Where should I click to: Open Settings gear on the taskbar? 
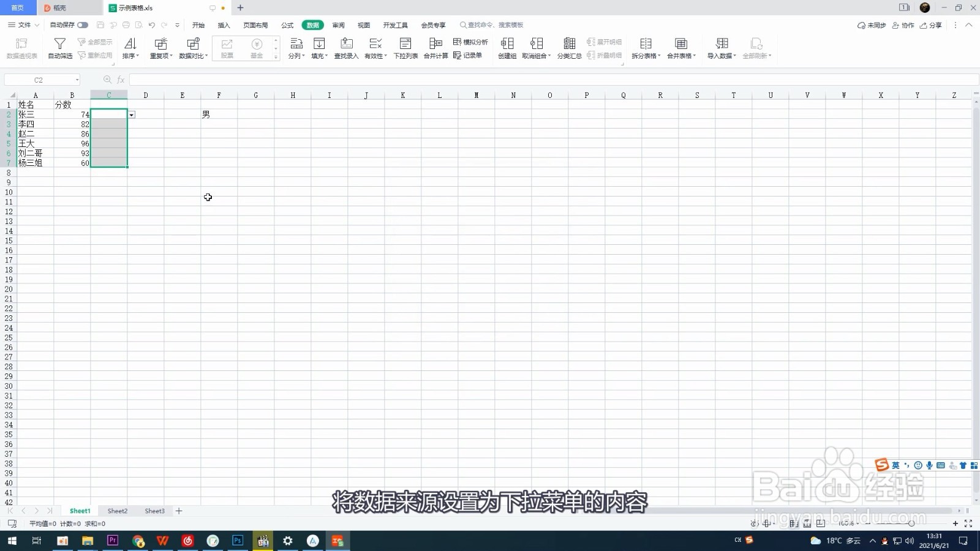point(288,541)
